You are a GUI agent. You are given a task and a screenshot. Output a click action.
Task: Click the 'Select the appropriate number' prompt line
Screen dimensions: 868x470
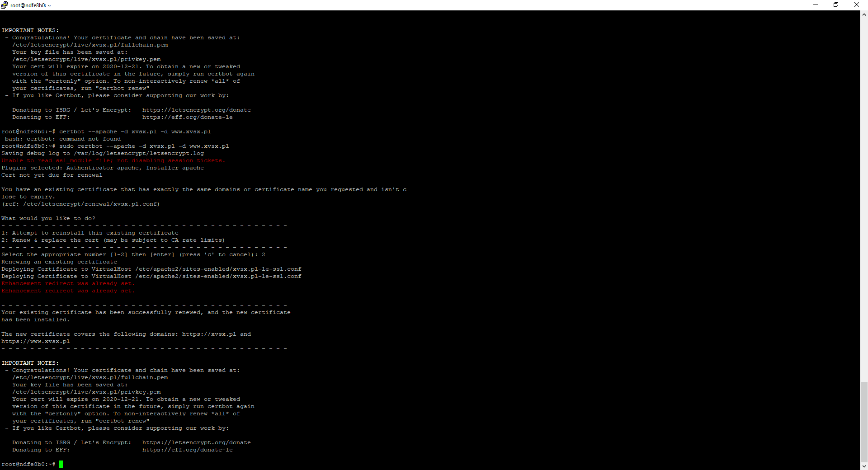point(133,255)
